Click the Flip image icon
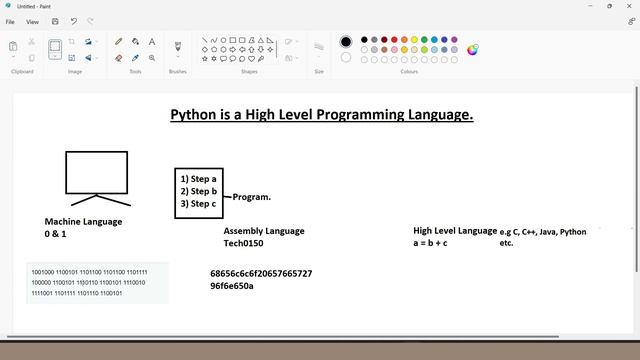Viewport: 640px width, 360px height. coord(88,58)
